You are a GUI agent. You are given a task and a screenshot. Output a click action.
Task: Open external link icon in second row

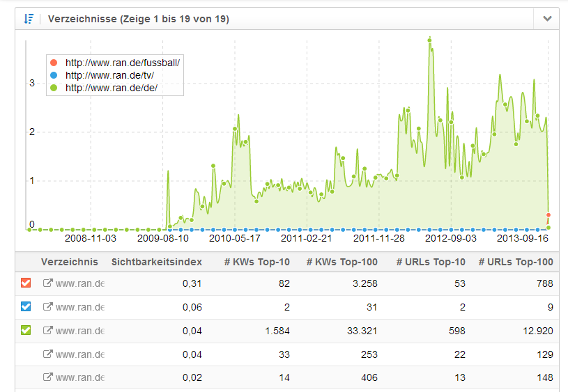click(47, 307)
